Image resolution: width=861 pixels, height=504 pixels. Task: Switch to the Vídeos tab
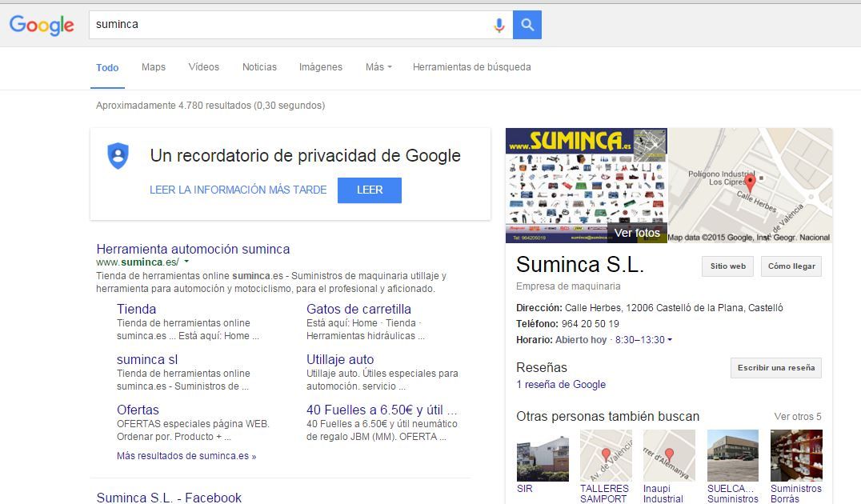coord(204,67)
